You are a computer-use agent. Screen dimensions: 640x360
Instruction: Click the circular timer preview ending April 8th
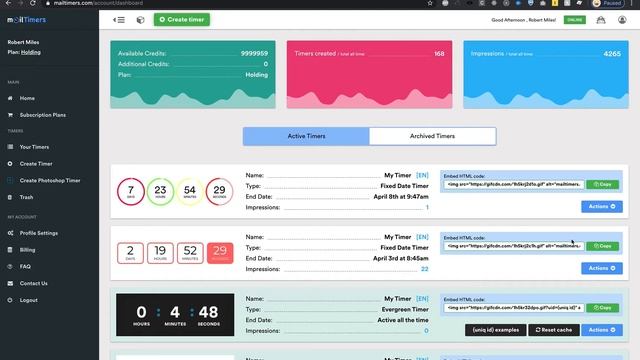click(x=175, y=191)
